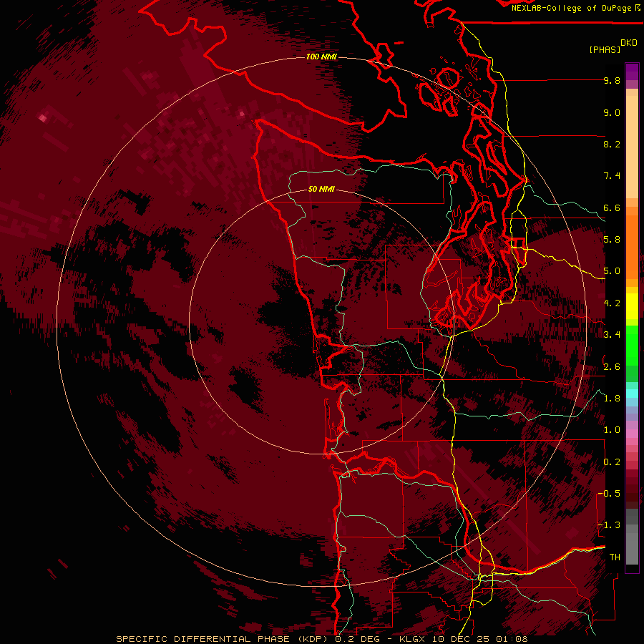The height and width of the screenshot is (644, 644).
Task: Click the TH threshold label
Action: coord(615,557)
